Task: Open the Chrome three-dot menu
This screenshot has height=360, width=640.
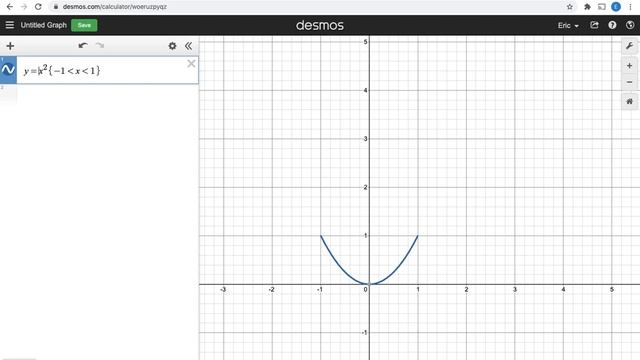Action: click(x=630, y=7)
